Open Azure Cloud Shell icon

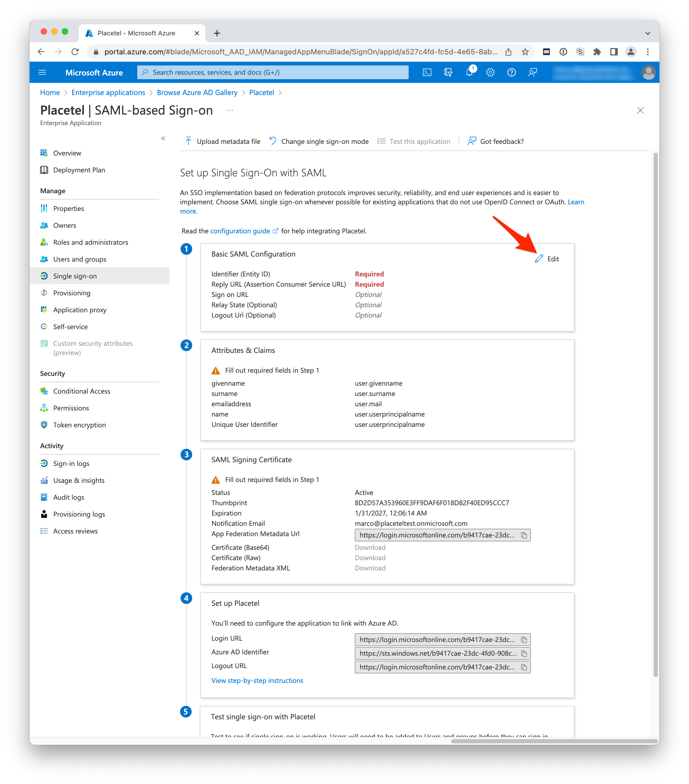tap(427, 73)
